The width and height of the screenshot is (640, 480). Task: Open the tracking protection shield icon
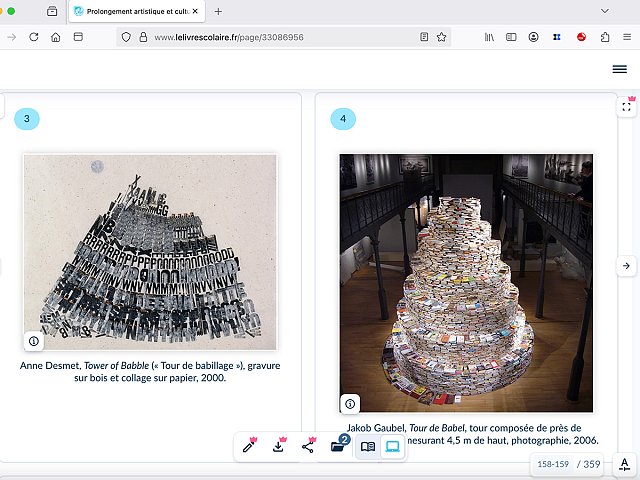click(x=126, y=37)
